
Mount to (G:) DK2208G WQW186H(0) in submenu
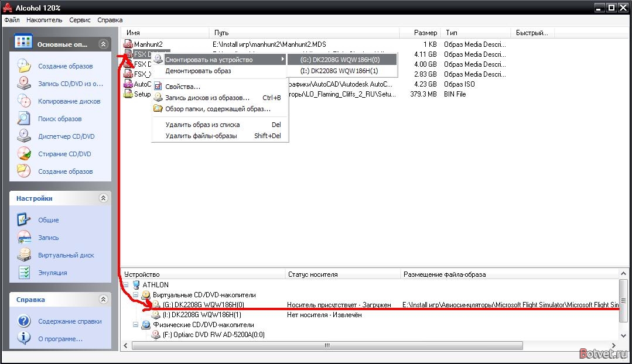click(342, 60)
